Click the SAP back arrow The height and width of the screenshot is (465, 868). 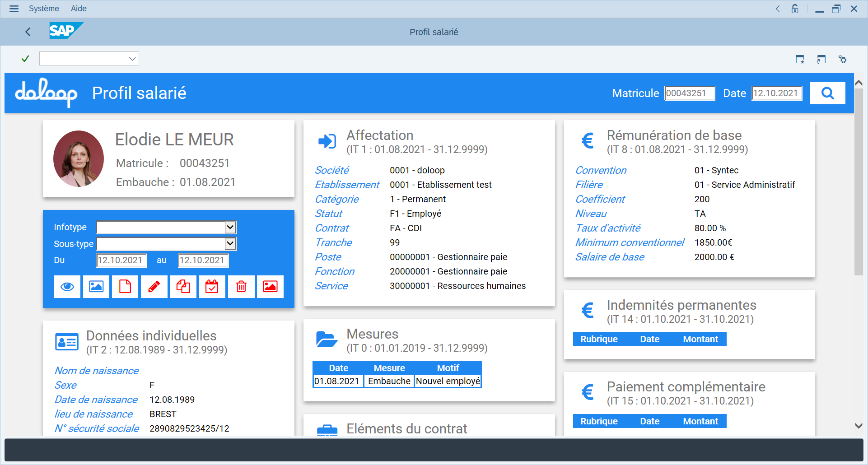pos(28,32)
